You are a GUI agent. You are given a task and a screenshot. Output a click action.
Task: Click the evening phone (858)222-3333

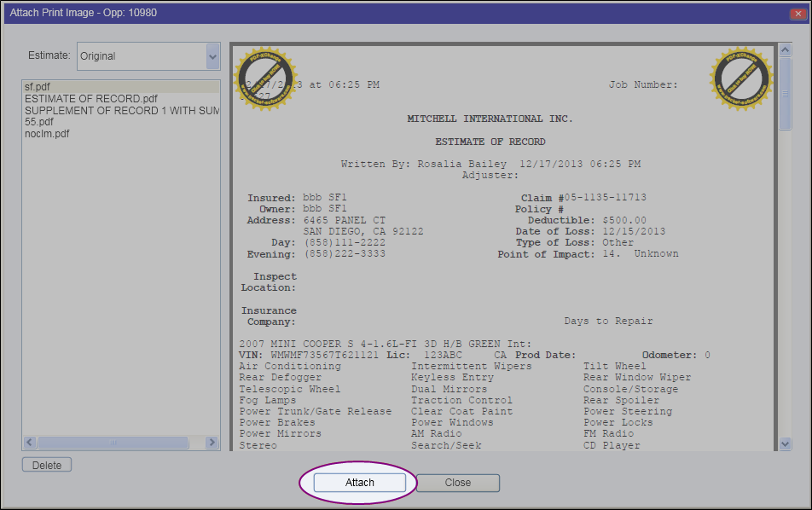pyautogui.click(x=345, y=253)
